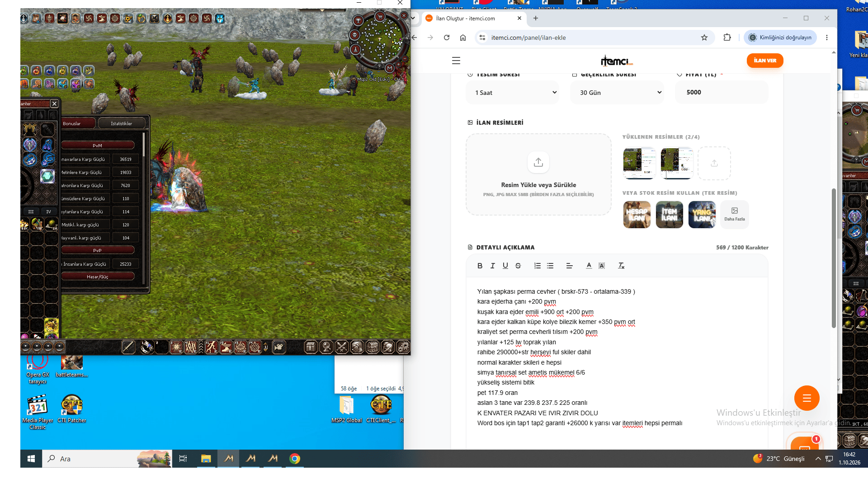Switch to Bonuslar tab in game

[78, 123]
